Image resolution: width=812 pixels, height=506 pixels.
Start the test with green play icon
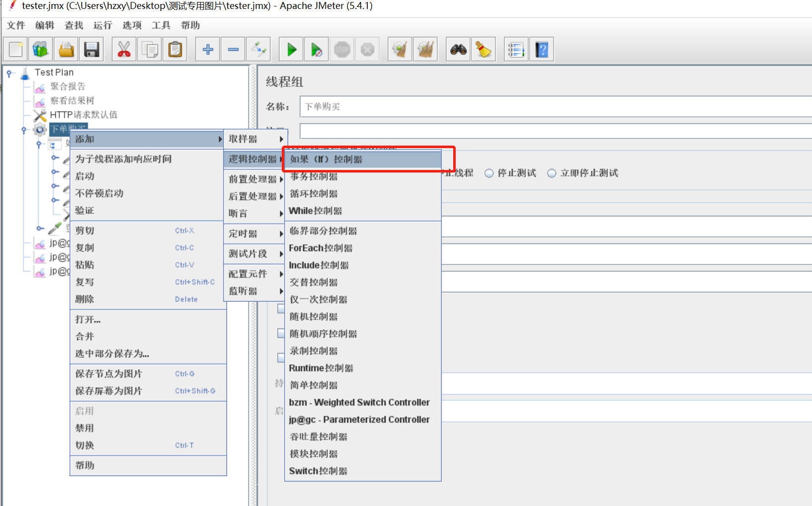(x=292, y=49)
